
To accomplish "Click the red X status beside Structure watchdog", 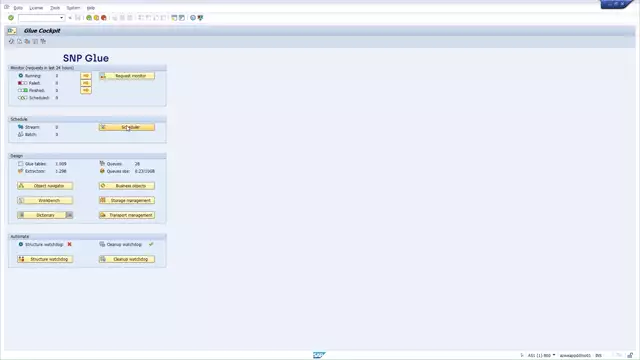I will click(69, 244).
